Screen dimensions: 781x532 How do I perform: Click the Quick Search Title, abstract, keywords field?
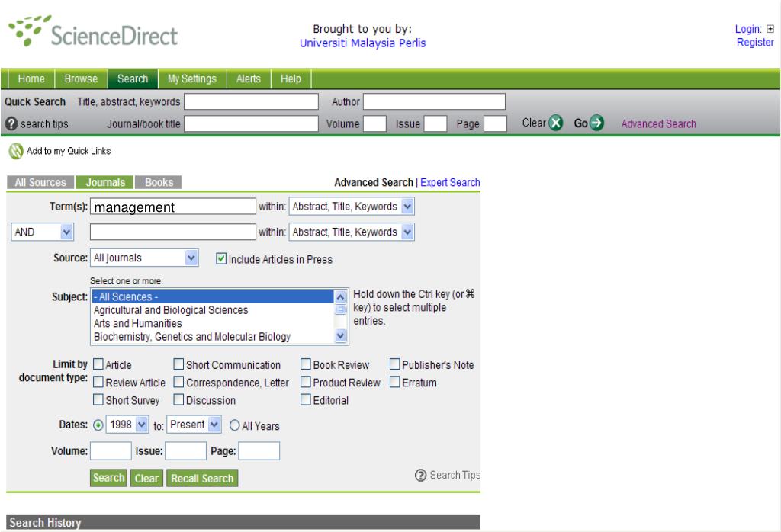pos(251,101)
